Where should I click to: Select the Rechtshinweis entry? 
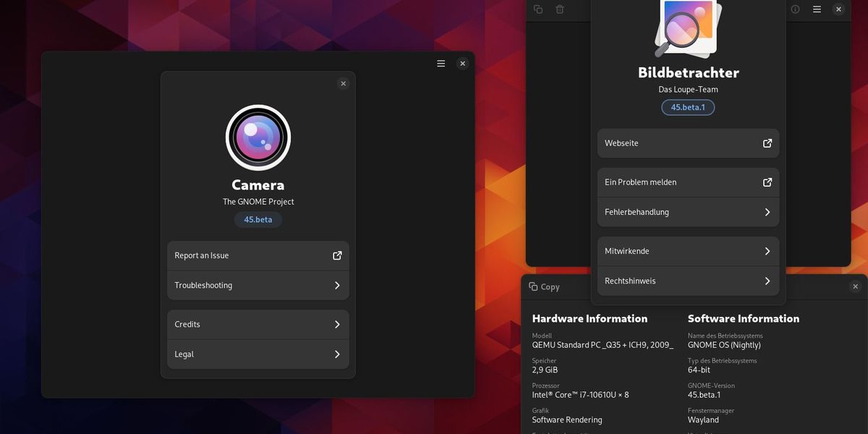[688, 281]
